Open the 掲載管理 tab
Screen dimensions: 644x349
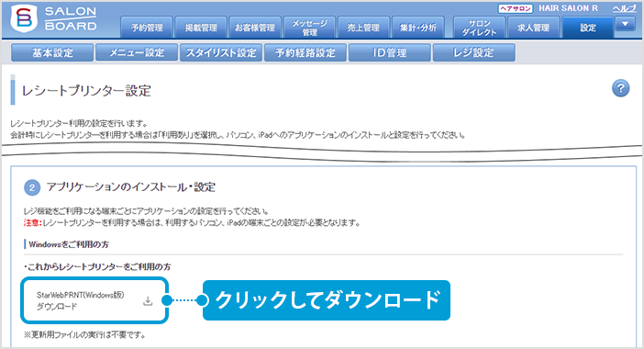coord(201,28)
